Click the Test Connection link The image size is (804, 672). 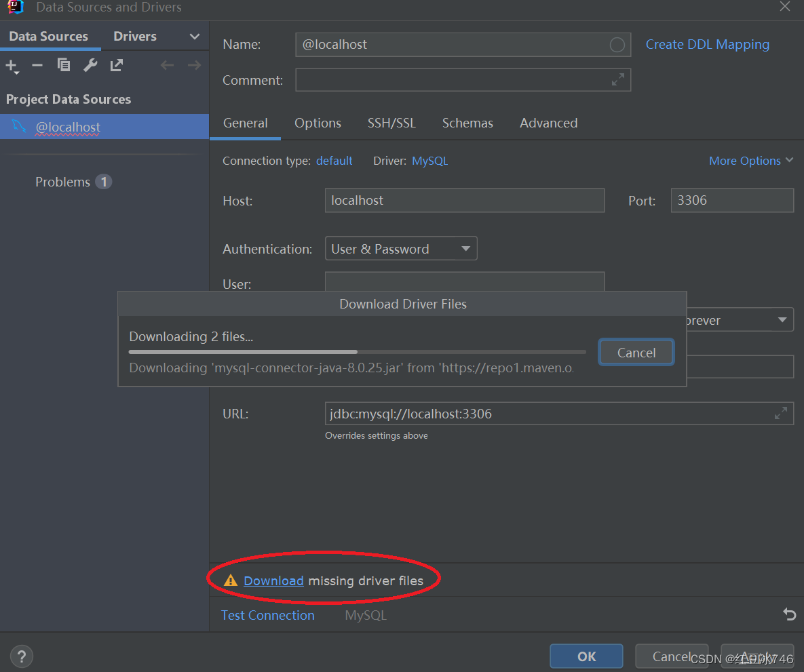[267, 614]
